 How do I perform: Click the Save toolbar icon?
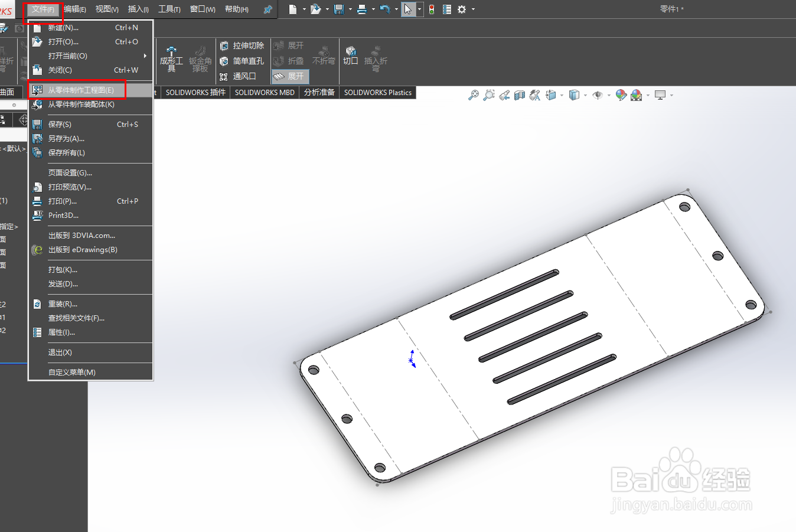point(339,9)
